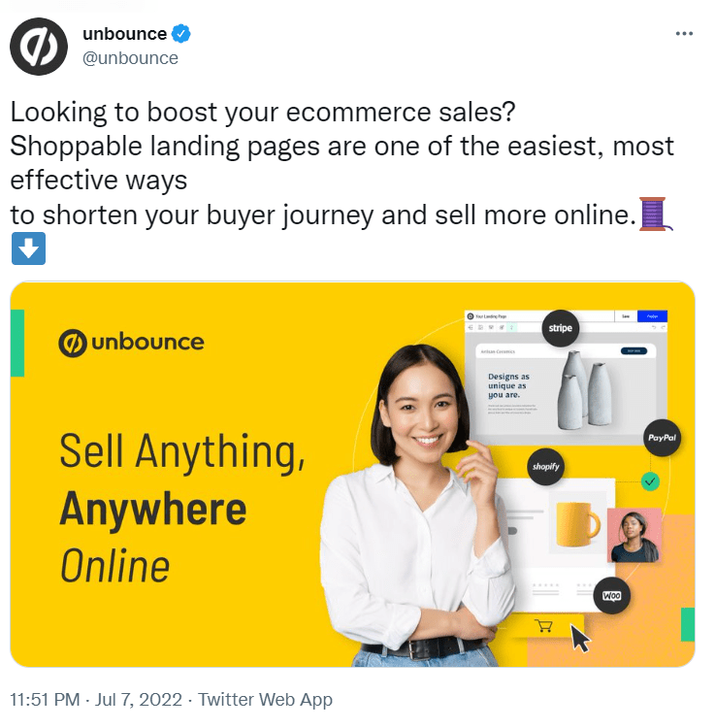Click the yellow mug product thumbnail
Screen dimensions: 715x728
pyautogui.click(x=578, y=524)
